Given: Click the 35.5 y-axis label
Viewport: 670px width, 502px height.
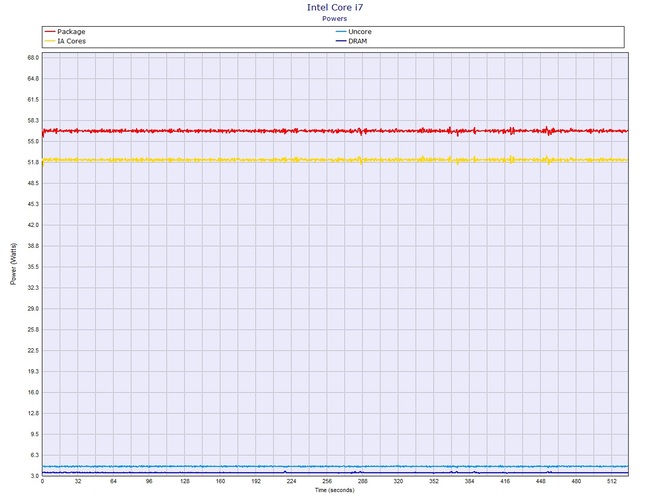Looking at the screenshot, I should pos(33,267).
